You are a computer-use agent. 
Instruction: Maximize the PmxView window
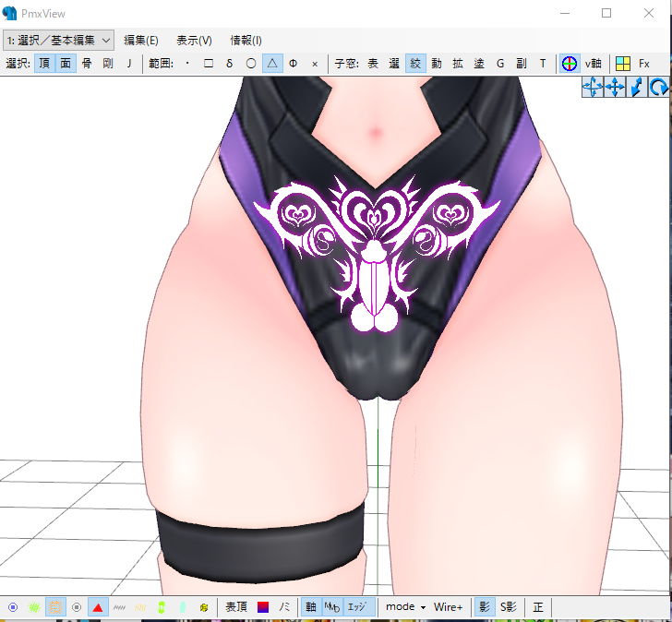pyautogui.click(x=606, y=13)
